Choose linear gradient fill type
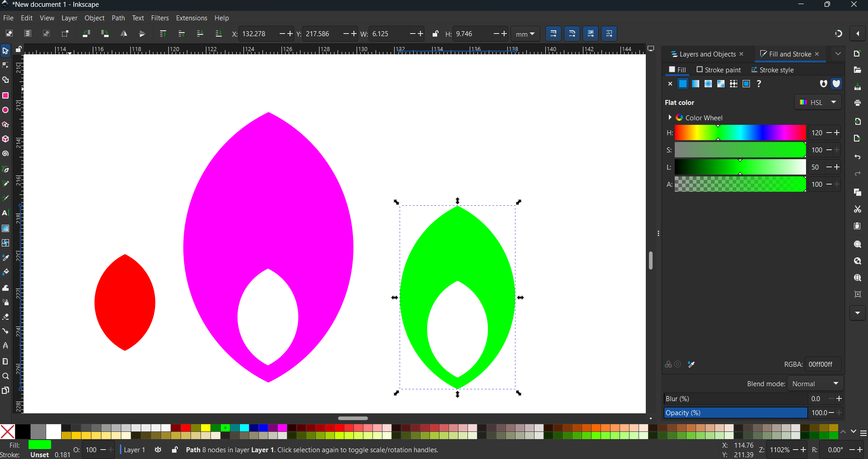Screen dimensions: 868x459 point(696,84)
